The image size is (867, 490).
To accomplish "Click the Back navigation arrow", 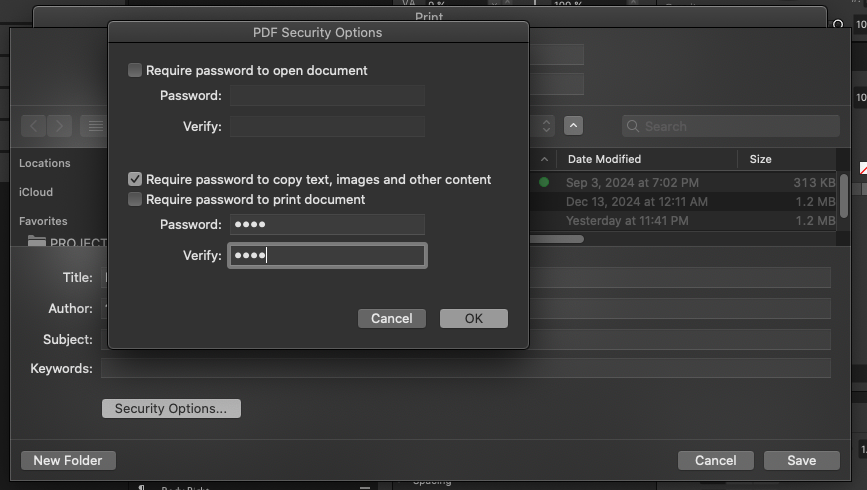I will 35,126.
